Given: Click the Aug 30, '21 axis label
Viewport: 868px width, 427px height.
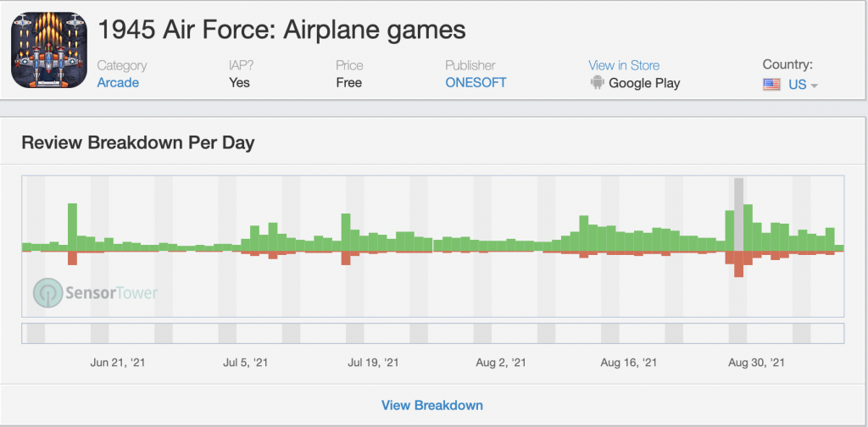Looking at the screenshot, I should pos(756,363).
